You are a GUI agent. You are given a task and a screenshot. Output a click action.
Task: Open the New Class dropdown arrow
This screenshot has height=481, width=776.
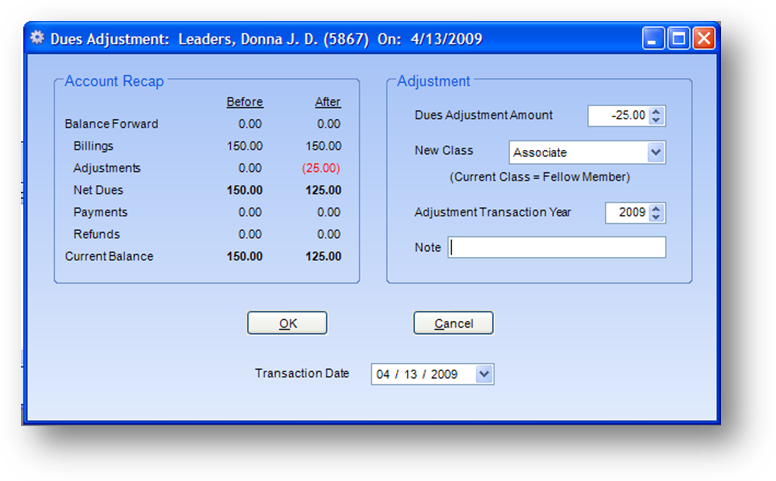[x=656, y=152]
